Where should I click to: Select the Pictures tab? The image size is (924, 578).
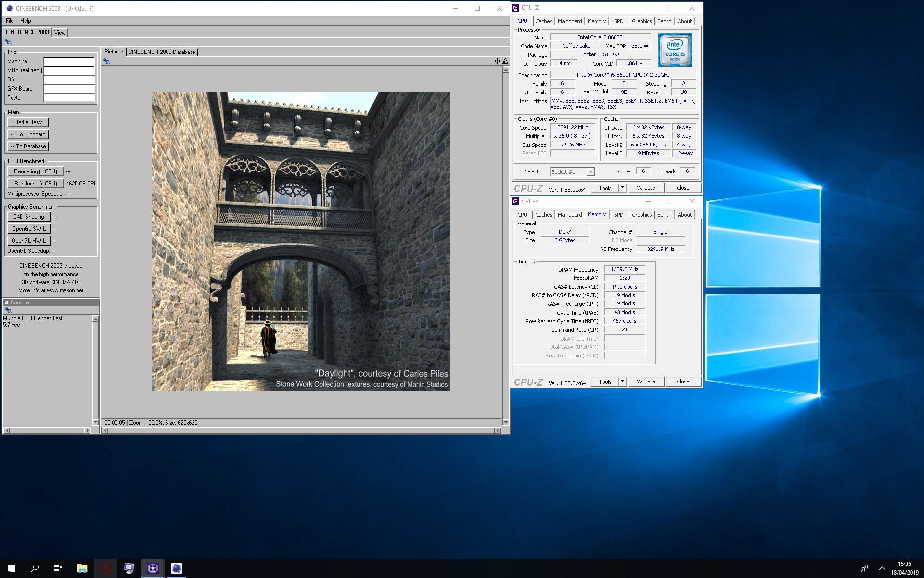pos(114,52)
